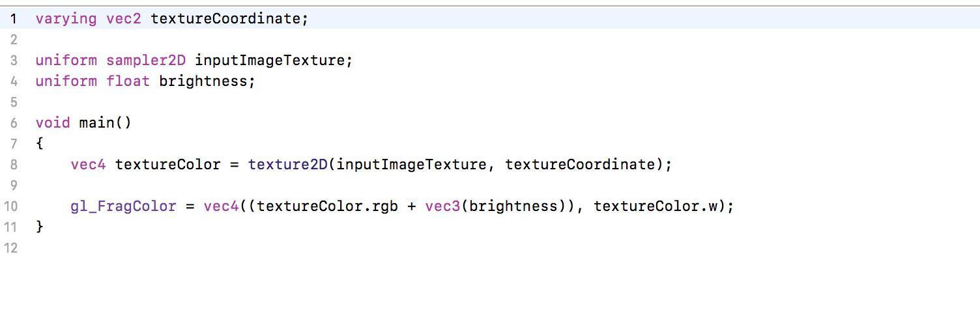Click the 'void' keyword
Screen dimensions: 980x323
coord(53,123)
